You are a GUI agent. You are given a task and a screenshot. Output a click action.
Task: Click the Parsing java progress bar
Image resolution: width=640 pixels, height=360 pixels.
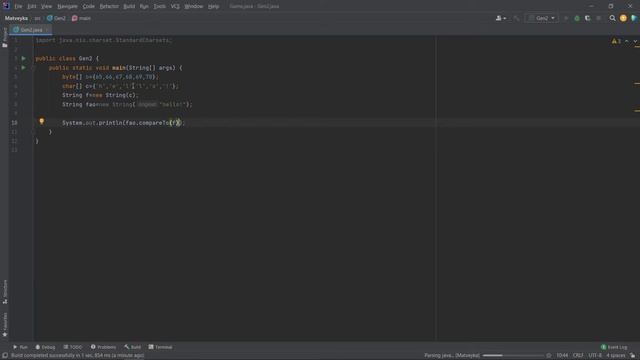click(x=513, y=356)
